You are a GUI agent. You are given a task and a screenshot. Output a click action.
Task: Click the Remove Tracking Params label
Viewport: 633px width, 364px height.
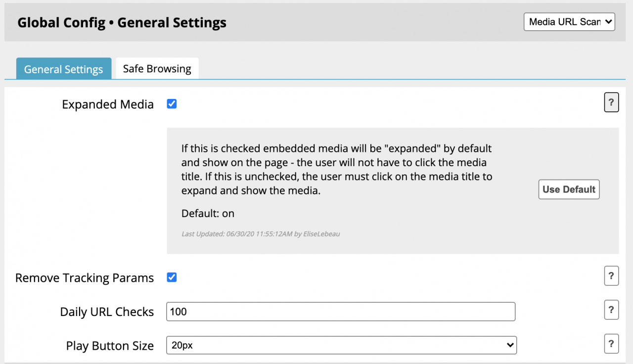click(x=85, y=278)
